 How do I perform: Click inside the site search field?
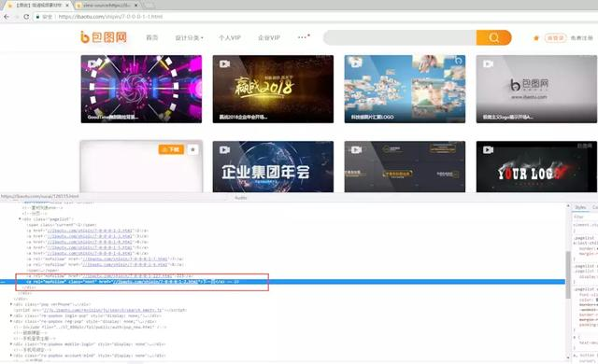tap(400, 37)
